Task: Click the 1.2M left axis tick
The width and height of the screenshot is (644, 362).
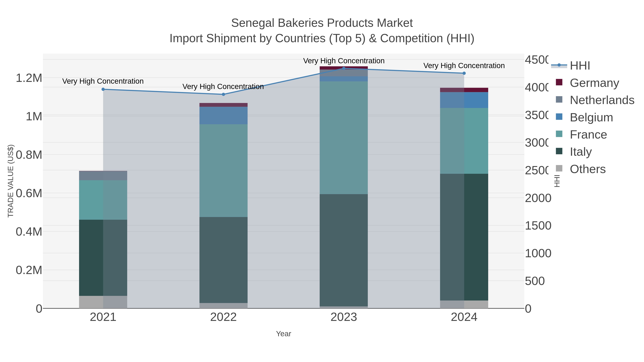Action: pos(29,78)
